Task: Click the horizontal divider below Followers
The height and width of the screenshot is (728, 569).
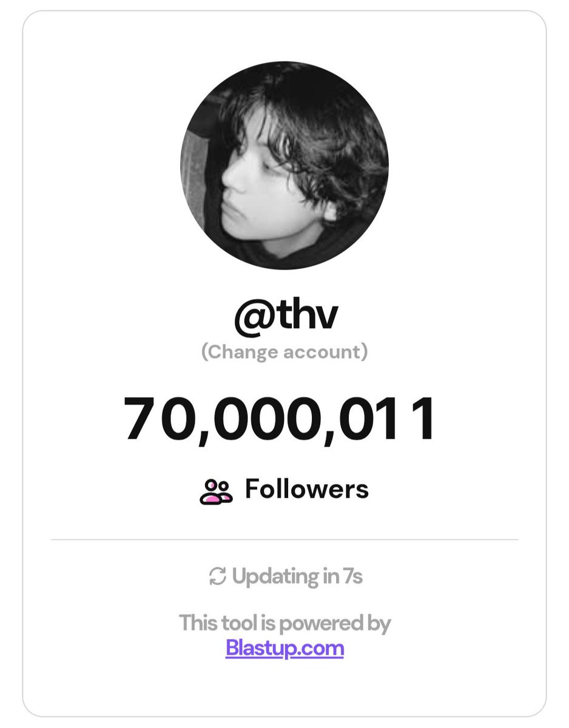Action: (x=284, y=539)
